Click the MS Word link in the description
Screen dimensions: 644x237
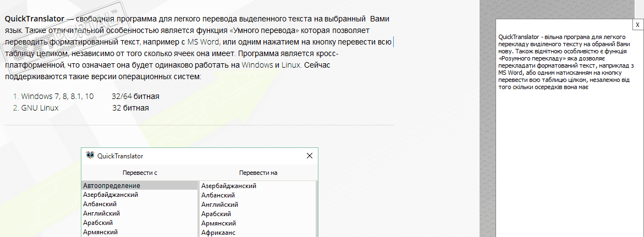point(203,42)
